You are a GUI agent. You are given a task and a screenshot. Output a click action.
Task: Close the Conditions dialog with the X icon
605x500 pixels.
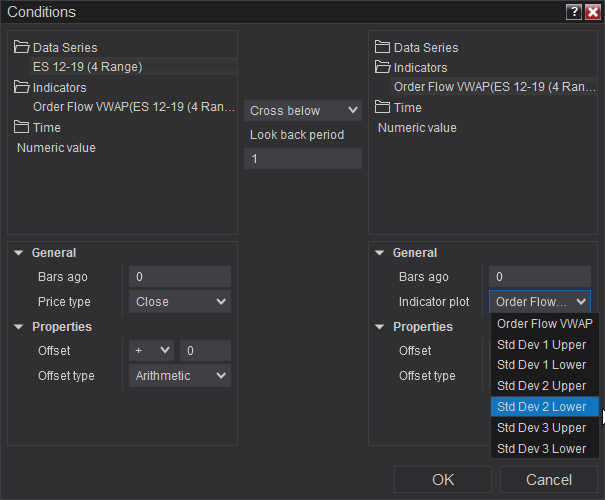click(x=592, y=12)
